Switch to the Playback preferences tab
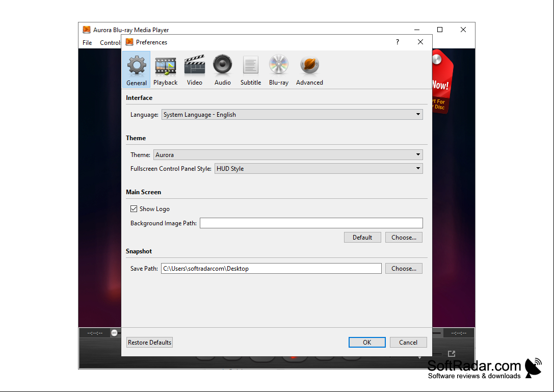The width and height of the screenshot is (554, 392). [165, 69]
